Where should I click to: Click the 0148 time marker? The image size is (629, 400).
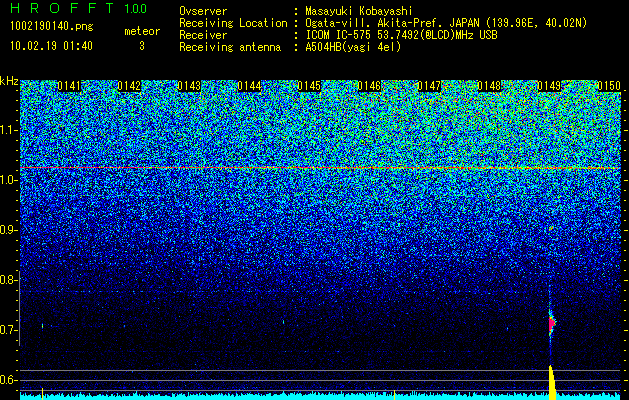(x=489, y=86)
